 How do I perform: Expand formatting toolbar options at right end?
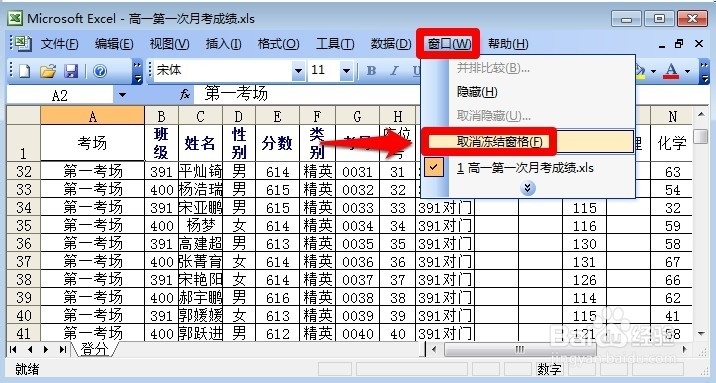coord(704,71)
